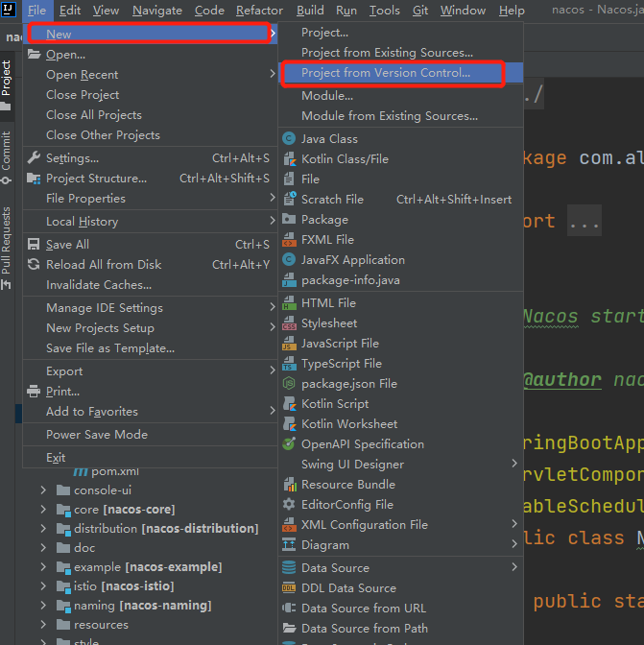Open the Build menu

click(x=310, y=11)
